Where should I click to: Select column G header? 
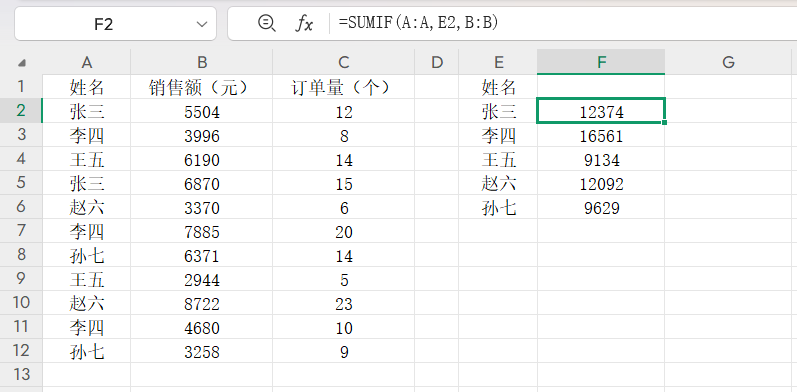728,62
